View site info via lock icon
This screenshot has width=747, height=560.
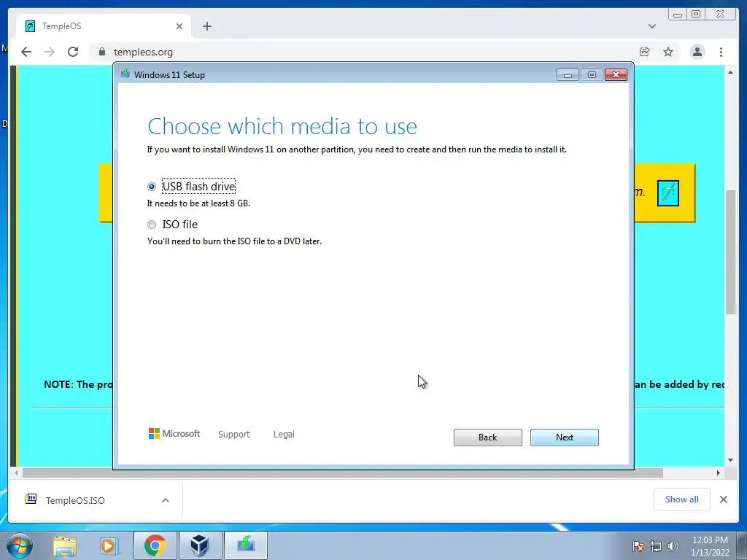click(x=101, y=52)
